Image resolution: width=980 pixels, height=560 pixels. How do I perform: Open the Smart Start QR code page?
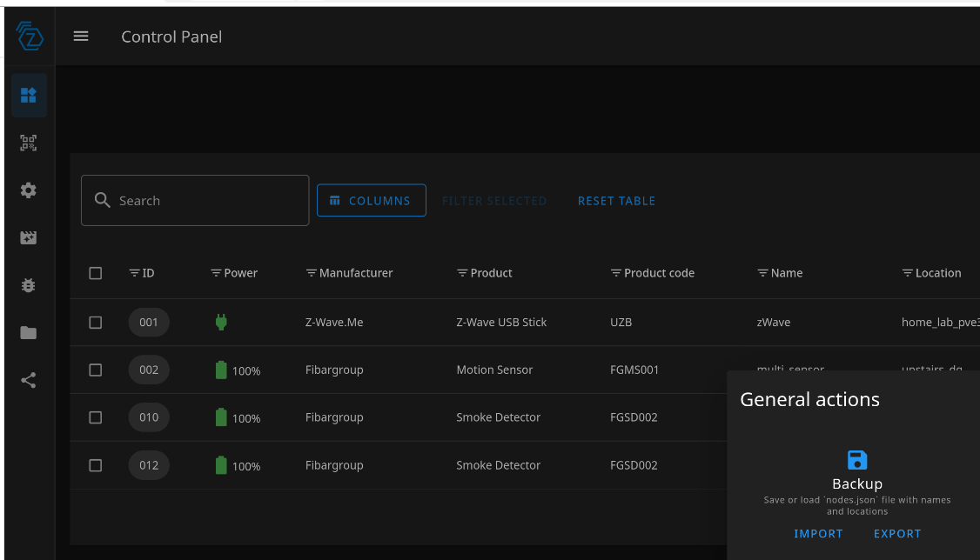(x=29, y=143)
